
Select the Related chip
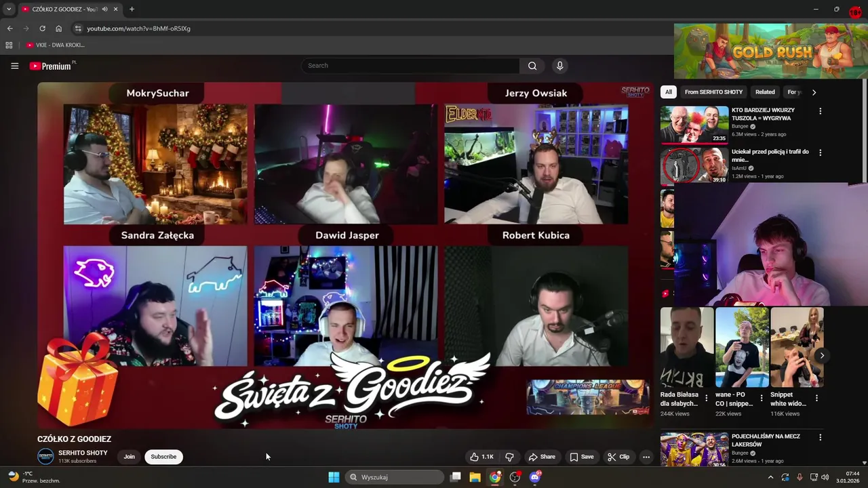[x=765, y=92]
